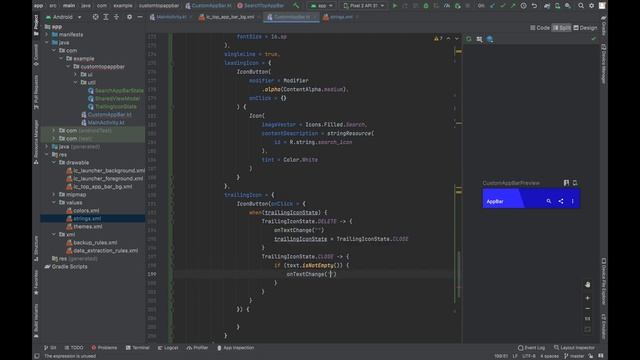Open the Problems tool window
This screenshot has width=640, height=360.
[104, 348]
